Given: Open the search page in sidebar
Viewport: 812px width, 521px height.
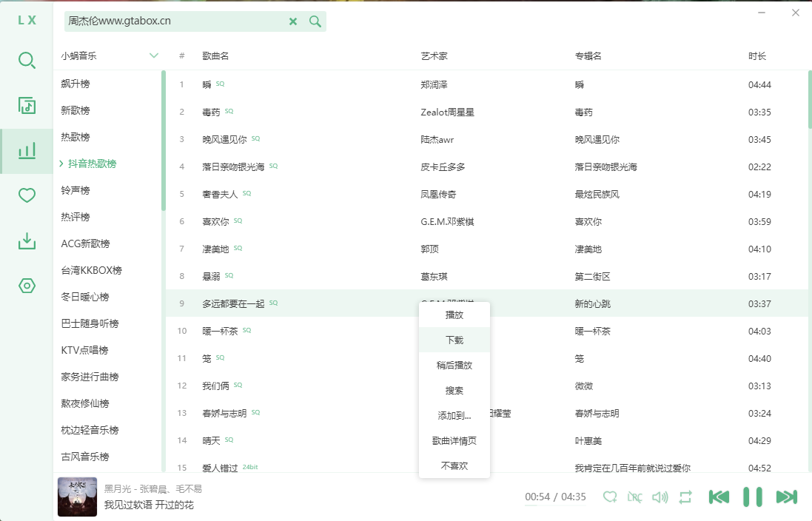Looking at the screenshot, I should [x=27, y=61].
